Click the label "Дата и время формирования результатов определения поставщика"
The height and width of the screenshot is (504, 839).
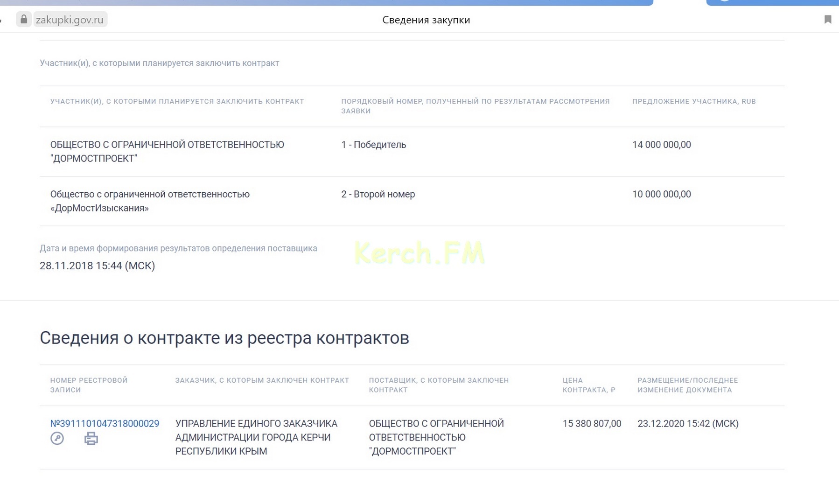tap(178, 248)
